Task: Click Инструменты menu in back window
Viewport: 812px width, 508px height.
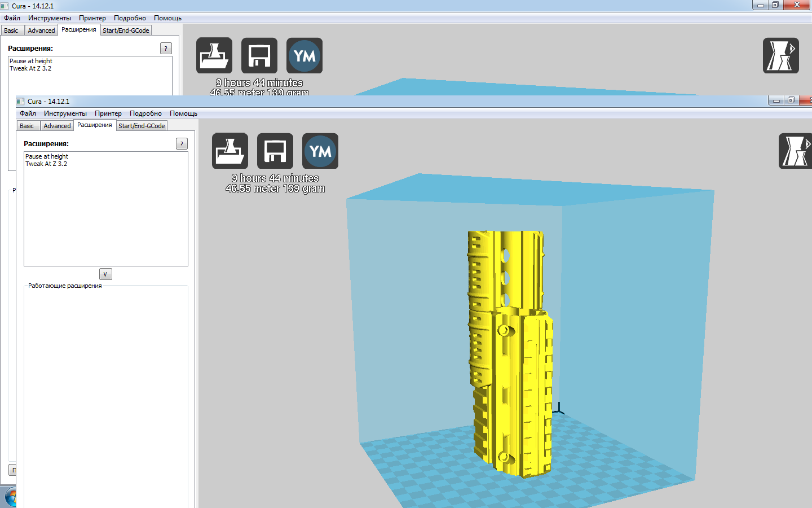Action: click(50, 18)
